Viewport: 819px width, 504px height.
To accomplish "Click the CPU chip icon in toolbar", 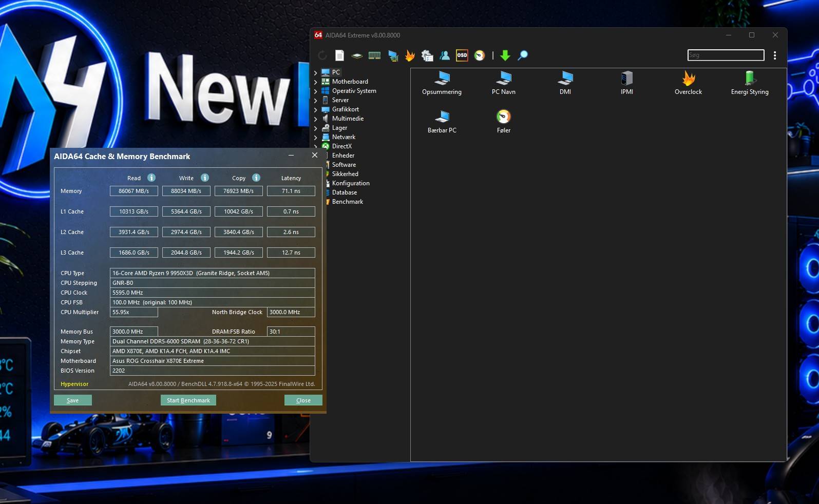I will [357, 55].
